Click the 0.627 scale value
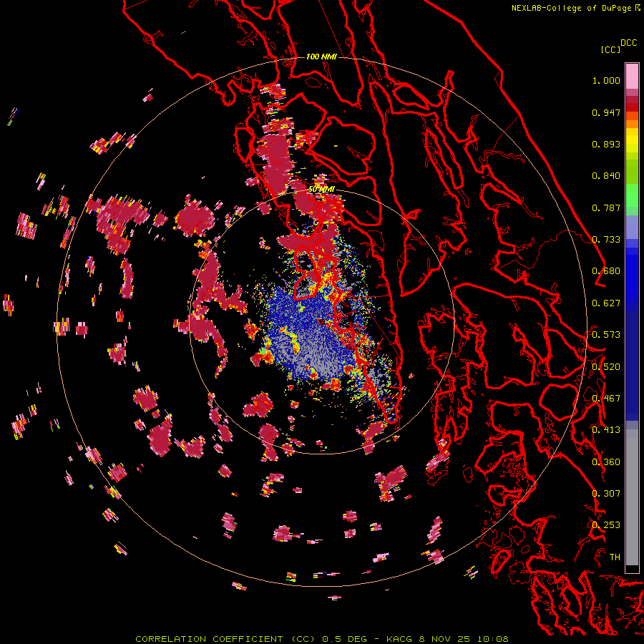This screenshot has height=644, width=644. tap(606, 303)
